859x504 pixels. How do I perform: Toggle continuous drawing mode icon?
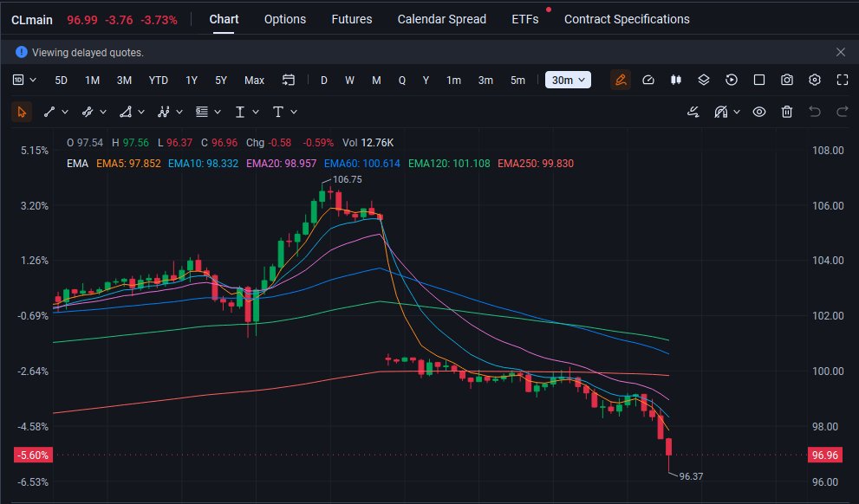point(693,112)
